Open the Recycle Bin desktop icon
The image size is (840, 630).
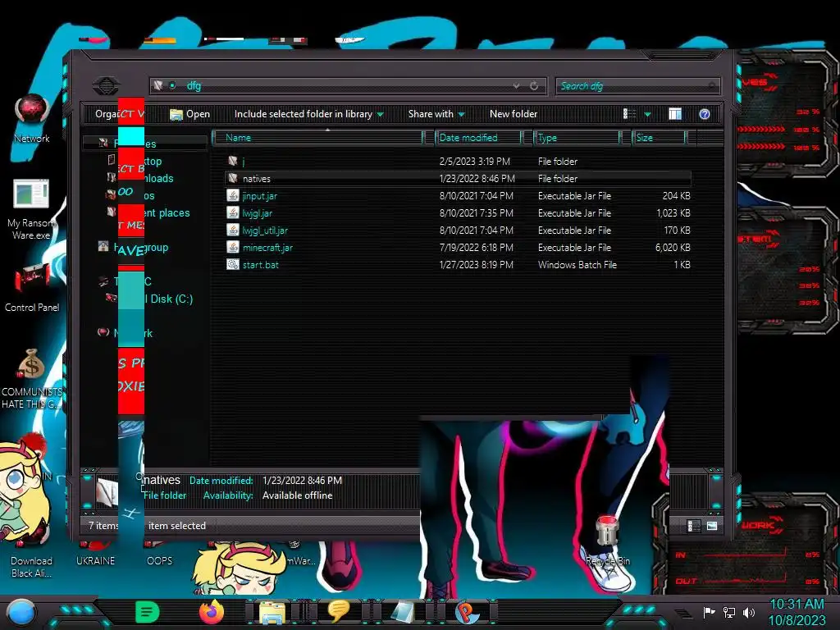[608, 540]
